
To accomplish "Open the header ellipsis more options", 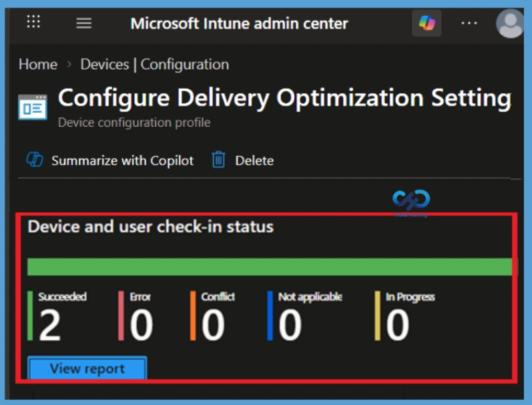I will click(x=469, y=23).
